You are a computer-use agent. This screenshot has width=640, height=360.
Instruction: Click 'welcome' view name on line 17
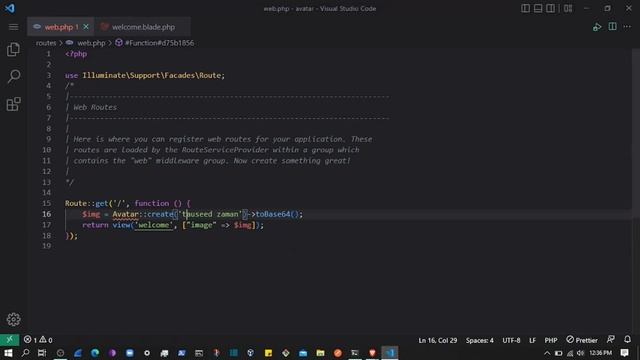(153, 225)
